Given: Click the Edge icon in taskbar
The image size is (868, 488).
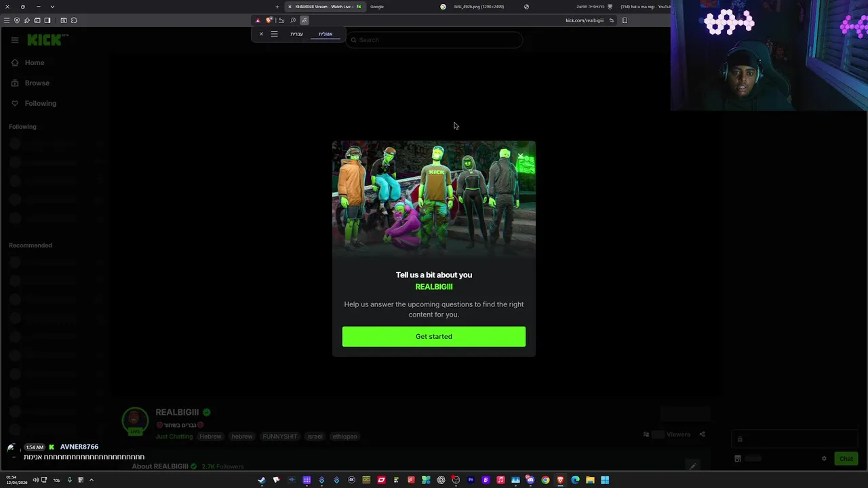Looking at the screenshot, I should [x=575, y=480].
